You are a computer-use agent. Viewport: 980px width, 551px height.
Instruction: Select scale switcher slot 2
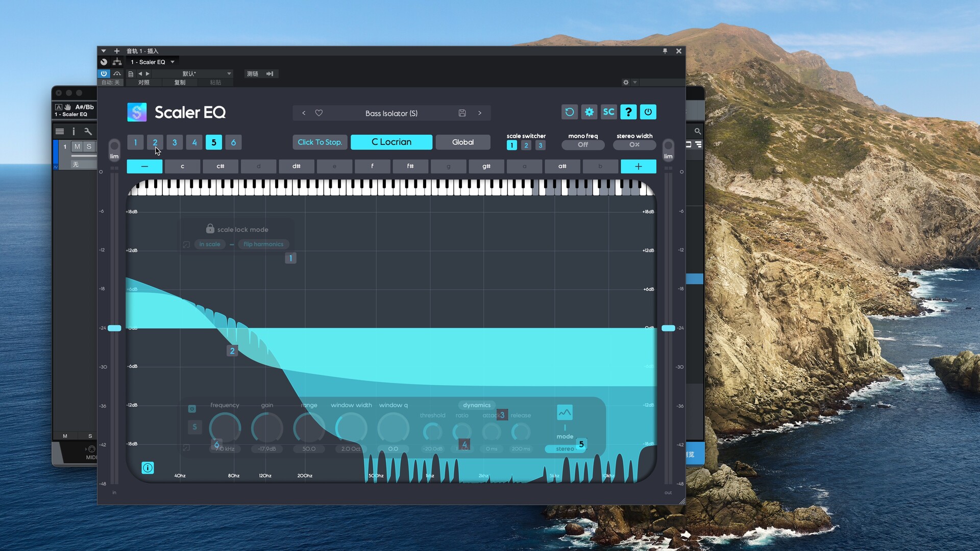click(x=526, y=145)
